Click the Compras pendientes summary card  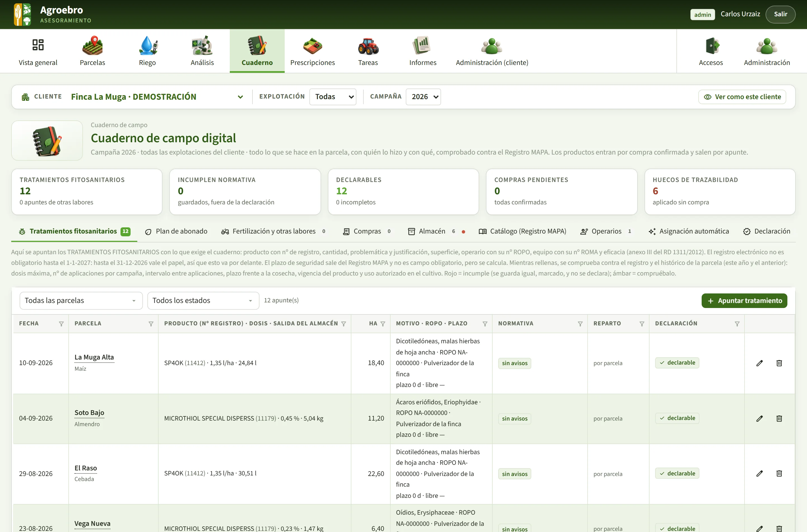pyautogui.click(x=562, y=192)
